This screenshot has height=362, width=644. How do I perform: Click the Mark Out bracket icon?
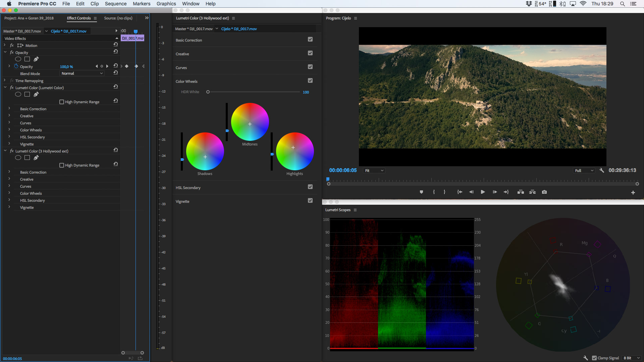pyautogui.click(x=444, y=192)
